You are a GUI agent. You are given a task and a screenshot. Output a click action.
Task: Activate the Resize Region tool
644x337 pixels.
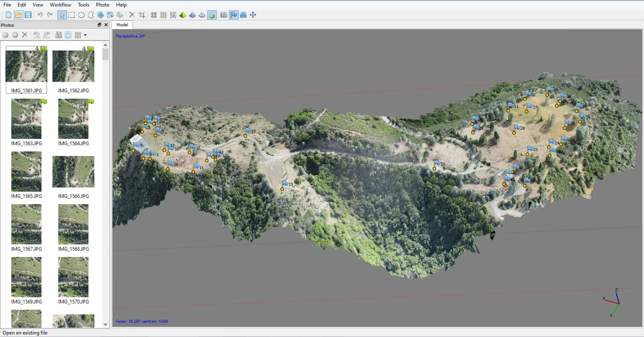(101, 15)
